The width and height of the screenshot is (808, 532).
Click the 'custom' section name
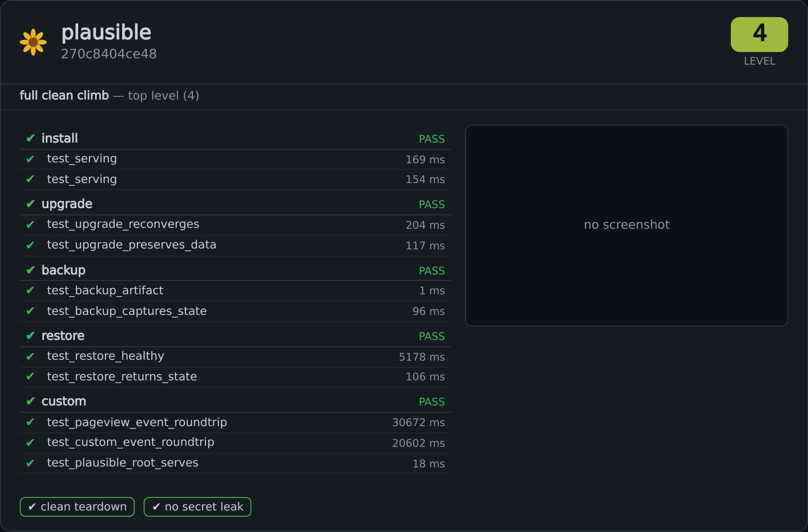[x=64, y=401]
